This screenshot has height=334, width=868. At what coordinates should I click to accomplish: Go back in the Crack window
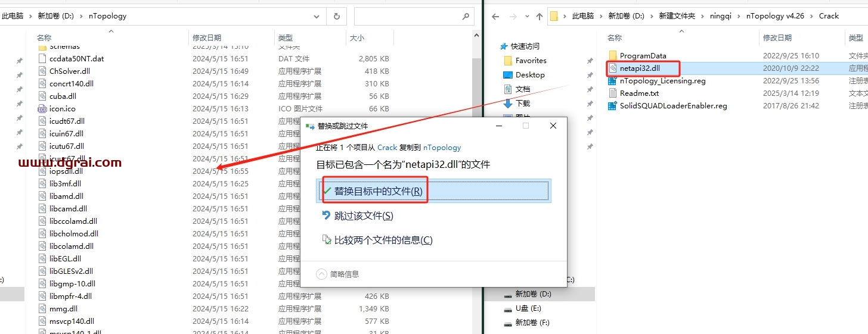point(495,16)
